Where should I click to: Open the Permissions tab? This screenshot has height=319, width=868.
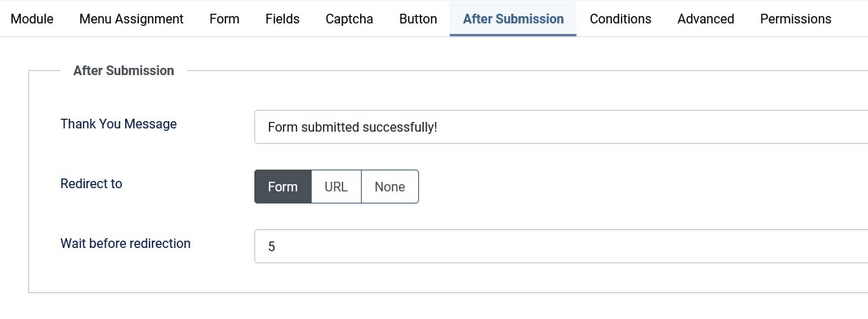point(795,19)
